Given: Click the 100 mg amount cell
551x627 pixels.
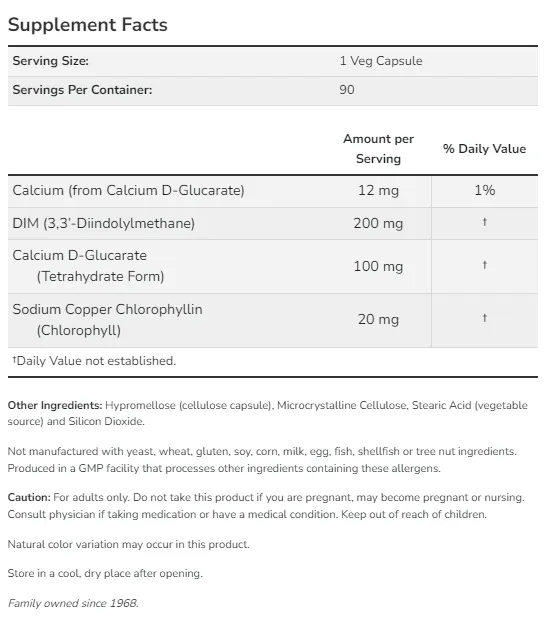Looking at the screenshot, I should pos(378,266).
